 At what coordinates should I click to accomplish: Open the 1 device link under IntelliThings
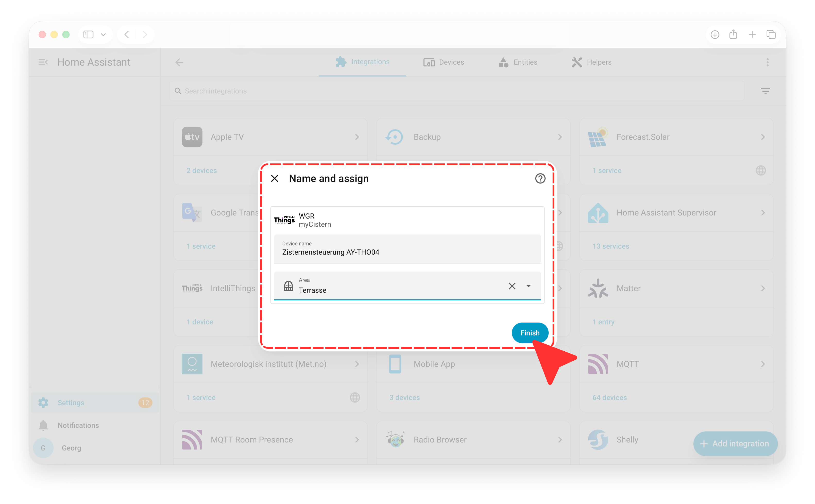[x=200, y=322]
